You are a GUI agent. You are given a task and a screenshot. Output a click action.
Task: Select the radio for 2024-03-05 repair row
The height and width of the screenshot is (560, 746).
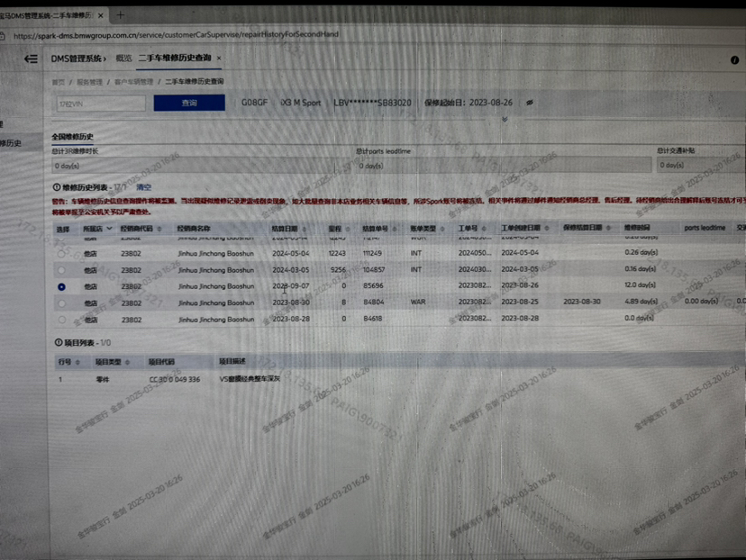coord(61,270)
